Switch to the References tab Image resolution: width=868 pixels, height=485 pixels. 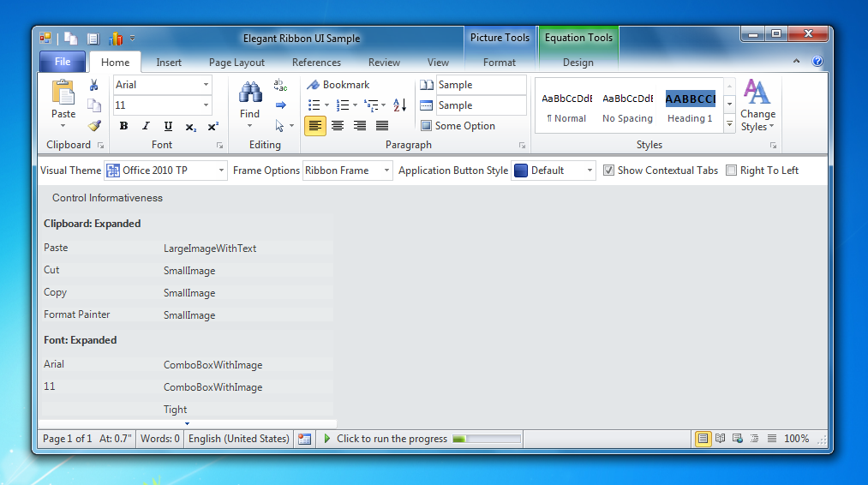[x=317, y=63]
